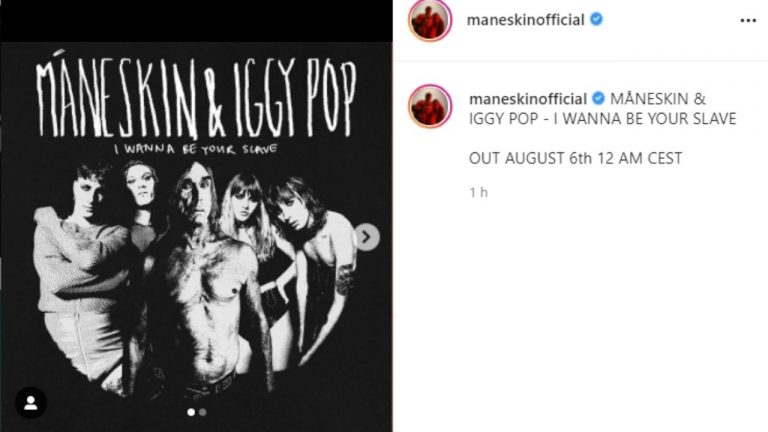Open the header maneskinofficial profile picture
Viewport: 768px width, 432px height.
(430, 20)
